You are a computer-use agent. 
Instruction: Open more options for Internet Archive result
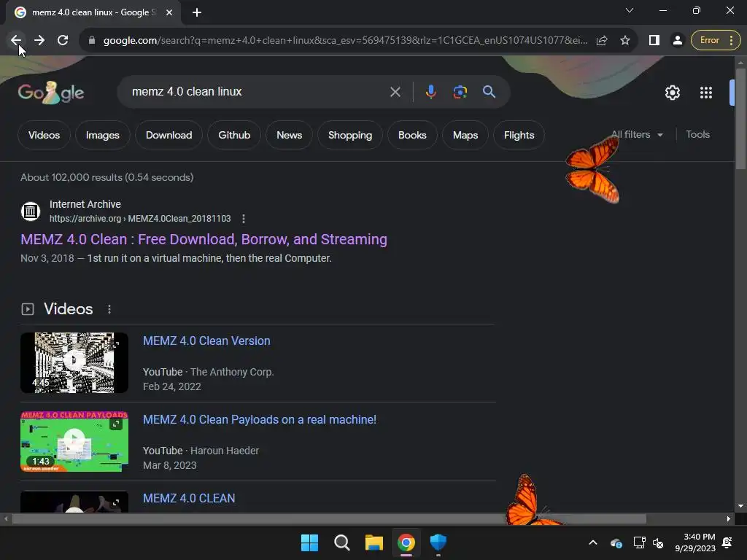244,219
